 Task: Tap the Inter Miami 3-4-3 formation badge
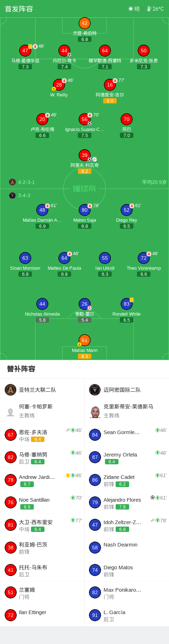click(x=12, y=195)
